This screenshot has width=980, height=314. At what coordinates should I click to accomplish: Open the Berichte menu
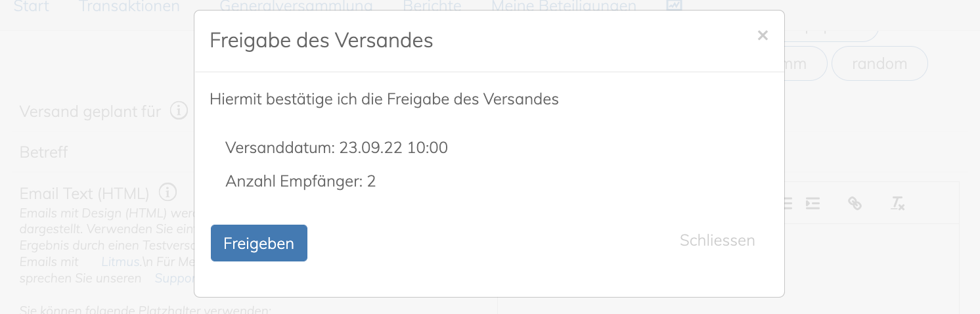pos(432,7)
